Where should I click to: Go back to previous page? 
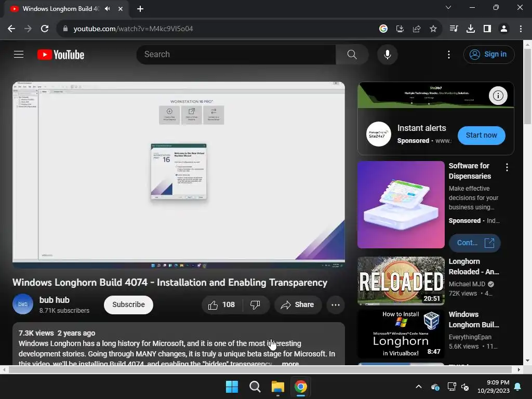pos(11,29)
